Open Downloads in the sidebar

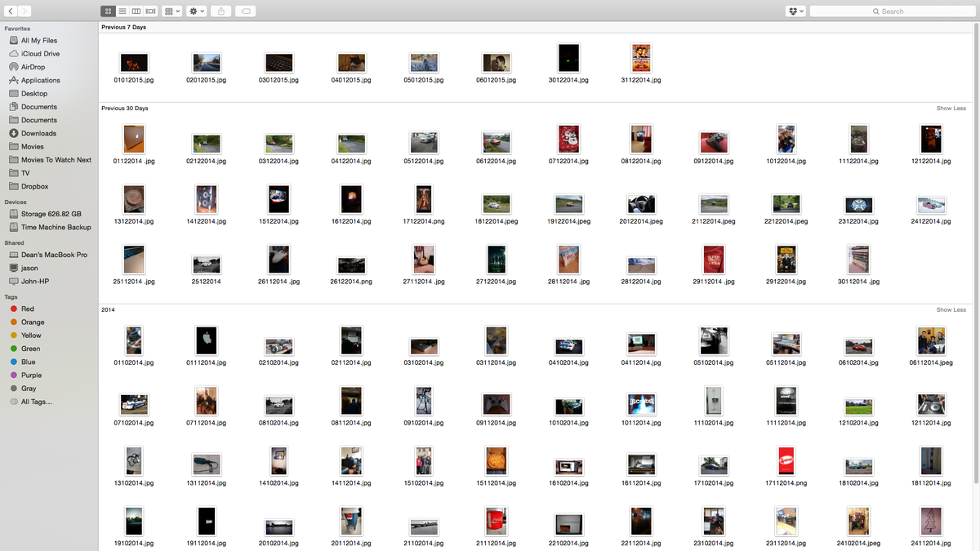pos(38,133)
